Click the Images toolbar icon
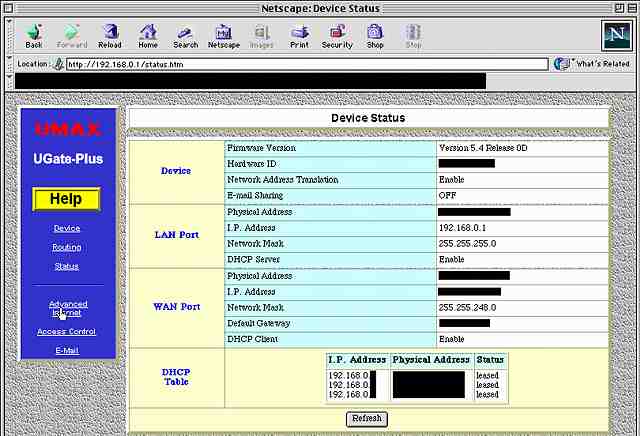Screen dimensions: 640x436 (x=261, y=36)
